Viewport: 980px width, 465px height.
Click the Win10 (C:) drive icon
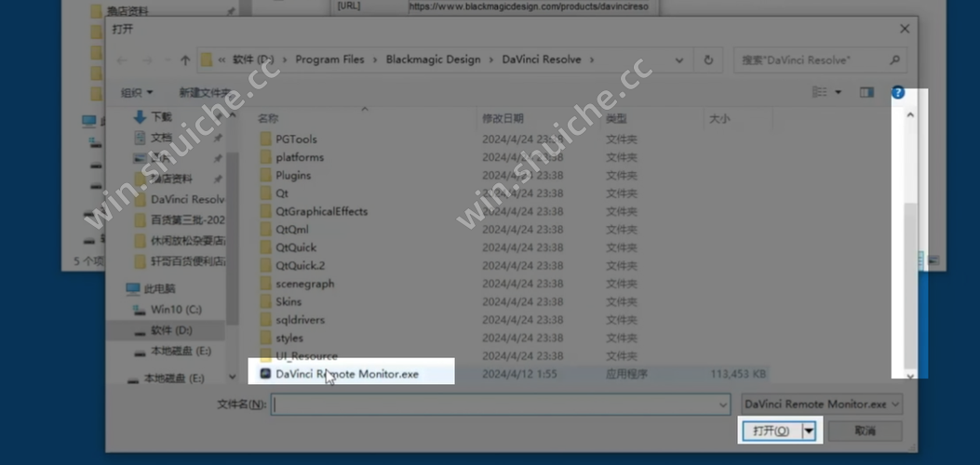[x=140, y=310]
